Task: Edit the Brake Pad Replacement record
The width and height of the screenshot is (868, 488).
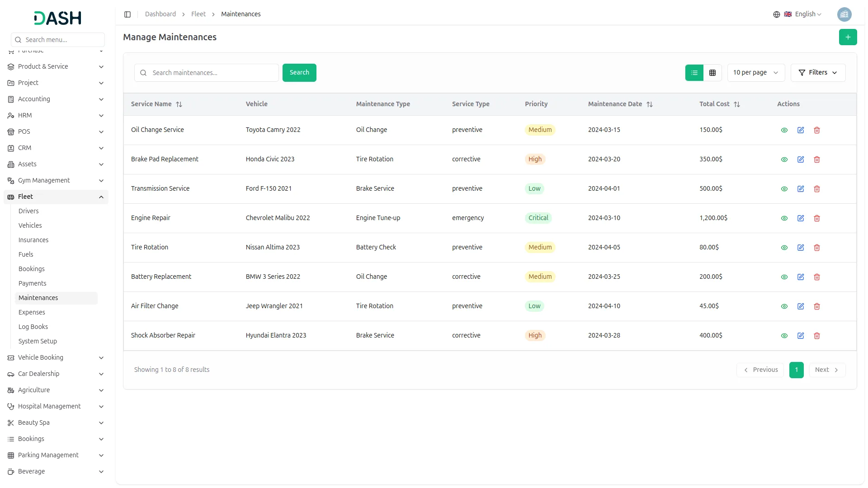Action: [x=801, y=160]
